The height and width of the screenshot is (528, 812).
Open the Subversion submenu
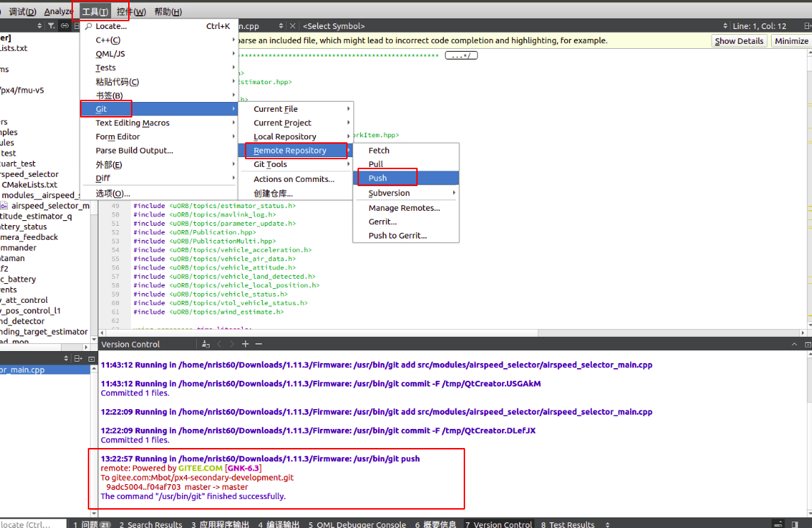[388, 192]
